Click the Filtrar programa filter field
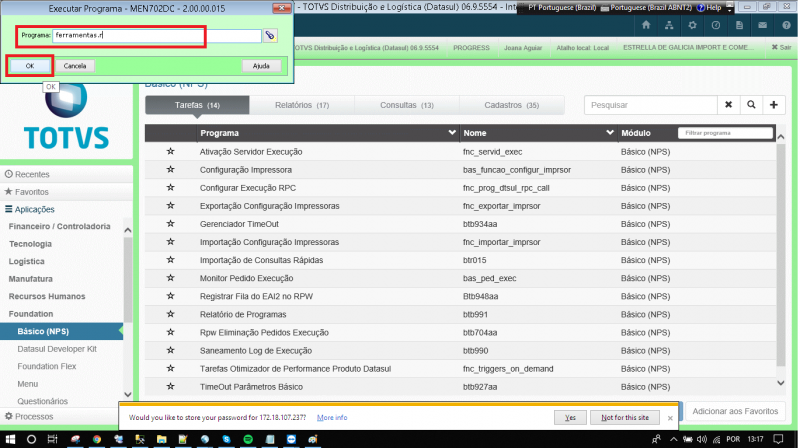 [725, 133]
